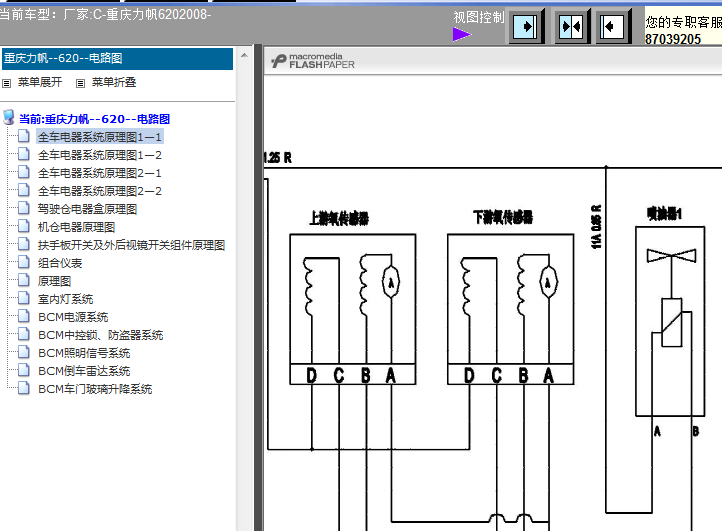Click page icon beside 驾驶仓电器盒原理图
This screenshot has height=531, width=722.
pyautogui.click(x=24, y=208)
